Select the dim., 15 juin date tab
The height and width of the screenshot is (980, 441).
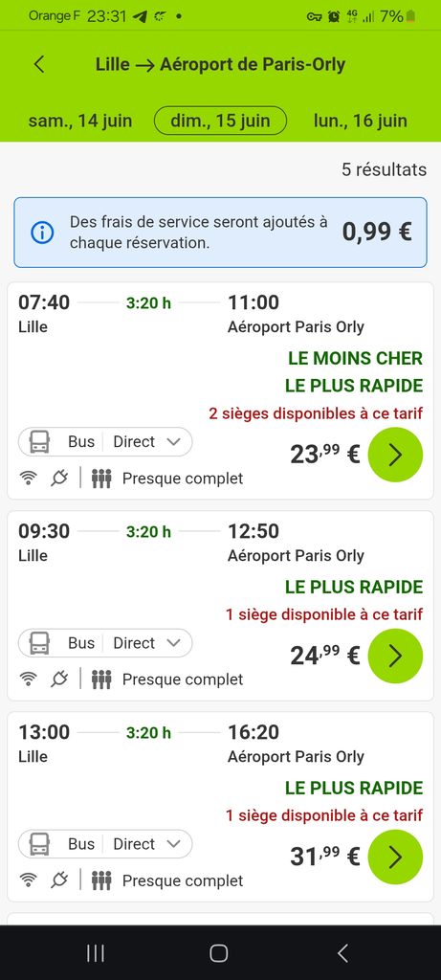point(220,121)
